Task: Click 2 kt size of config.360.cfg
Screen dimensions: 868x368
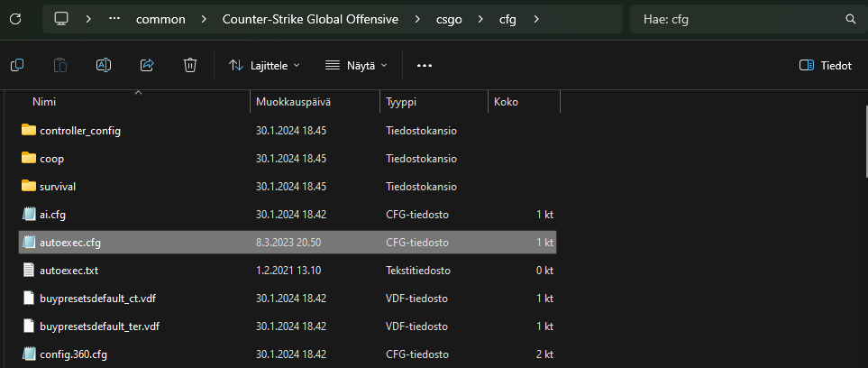Action: point(544,354)
